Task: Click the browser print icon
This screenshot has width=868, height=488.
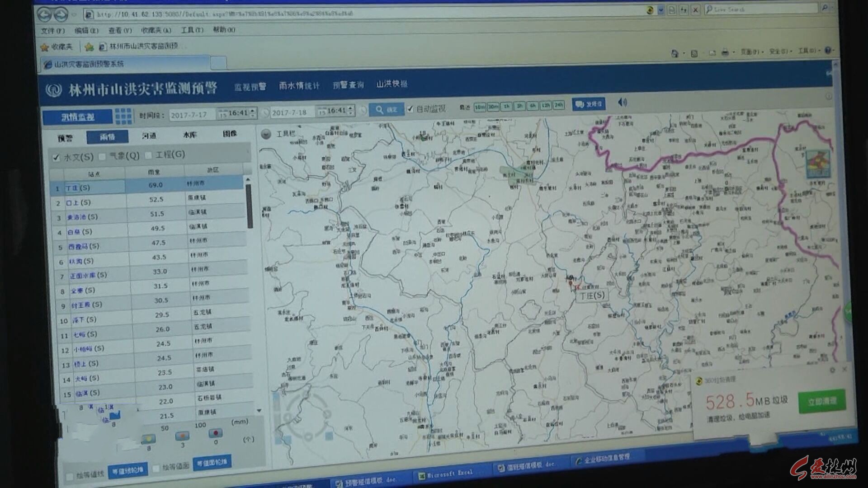Action: pyautogui.click(x=725, y=52)
